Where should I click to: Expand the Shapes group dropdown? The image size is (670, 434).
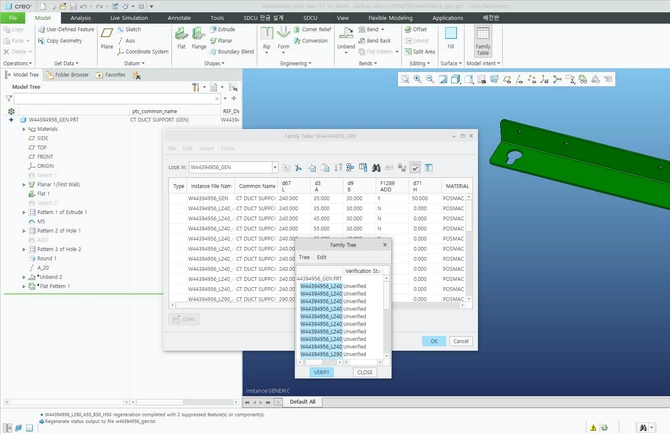[214, 63]
